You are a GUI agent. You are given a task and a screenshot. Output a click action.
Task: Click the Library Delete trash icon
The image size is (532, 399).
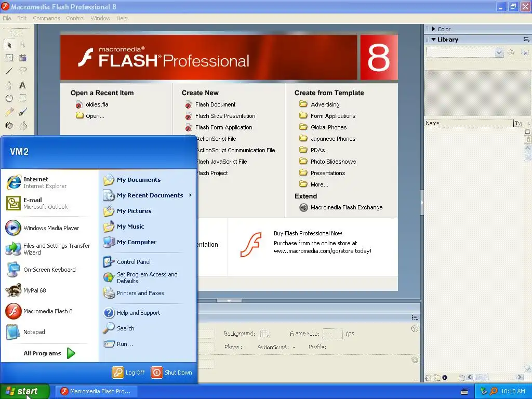coord(461,378)
